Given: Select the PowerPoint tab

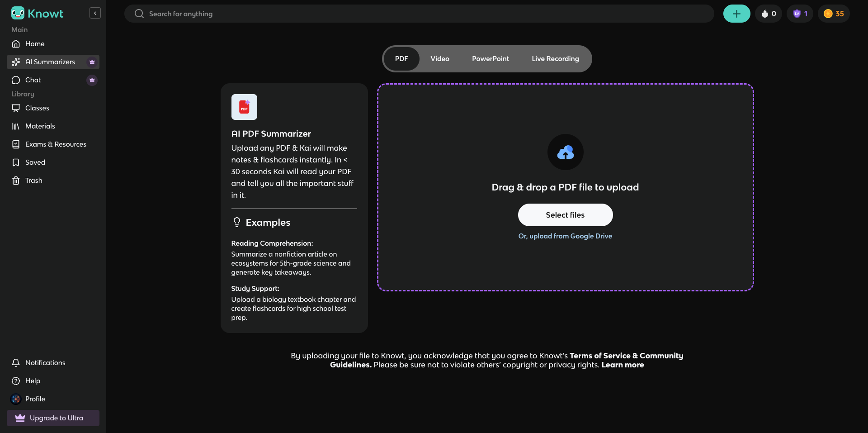Looking at the screenshot, I should tap(490, 59).
